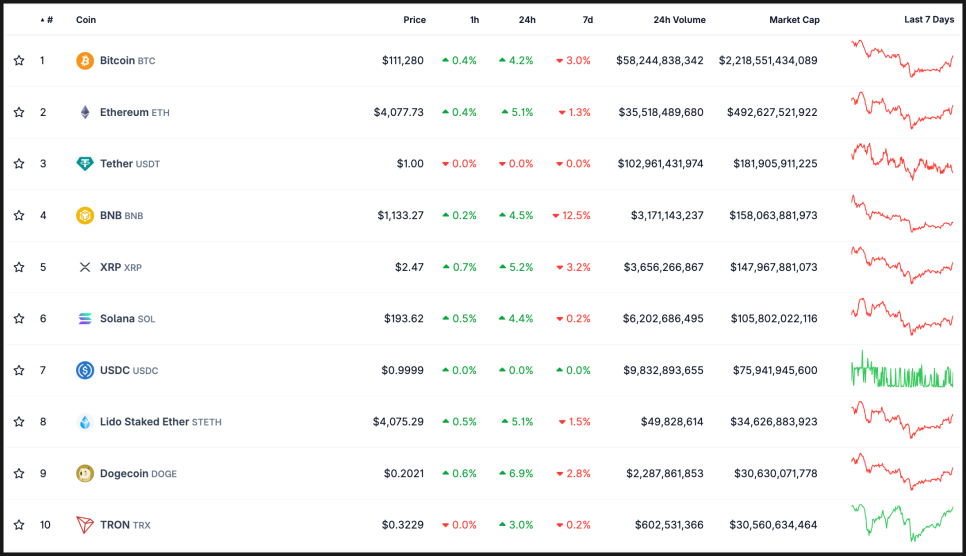Open the Lido Staked Ether coin page
The width and height of the screenshot is (966, 556).
point(144,422)
